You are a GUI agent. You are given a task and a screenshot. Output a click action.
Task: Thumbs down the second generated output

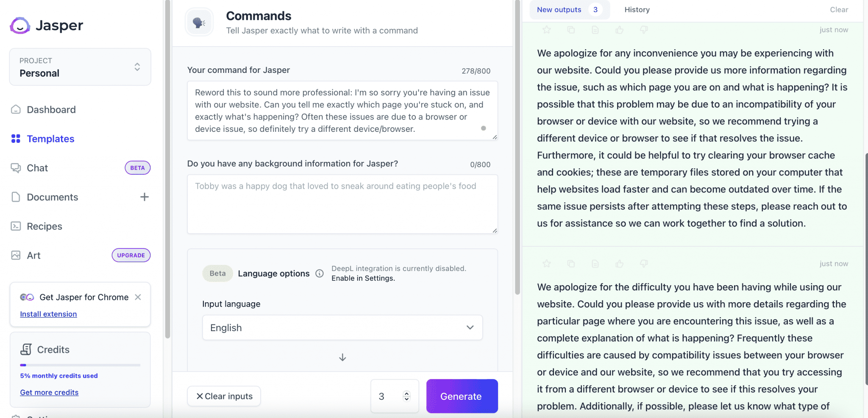pyautogui.click(x=644, y=264)
